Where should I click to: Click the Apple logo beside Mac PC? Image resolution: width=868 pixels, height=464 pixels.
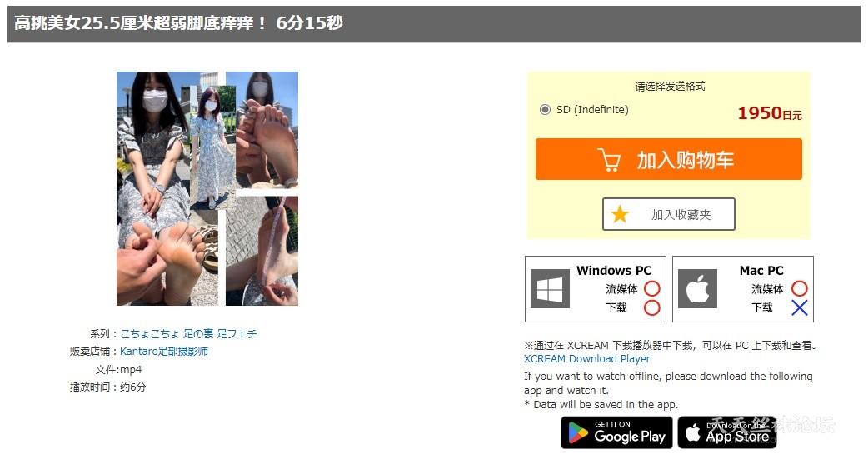point(697,288)
